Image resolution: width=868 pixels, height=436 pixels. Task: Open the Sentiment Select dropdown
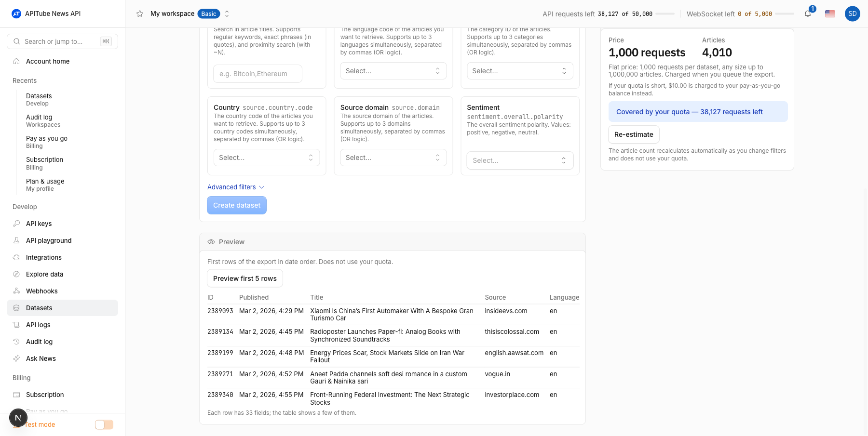pos(520,160)
